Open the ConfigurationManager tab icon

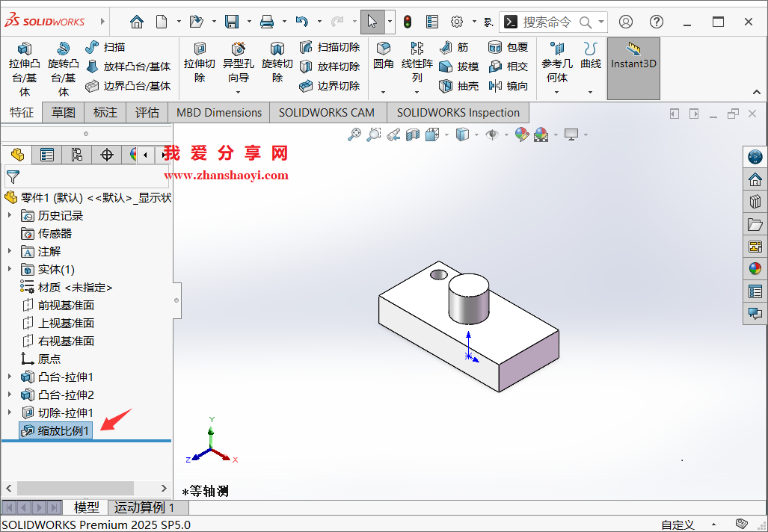pyautogui.click(x=77, y=155)
